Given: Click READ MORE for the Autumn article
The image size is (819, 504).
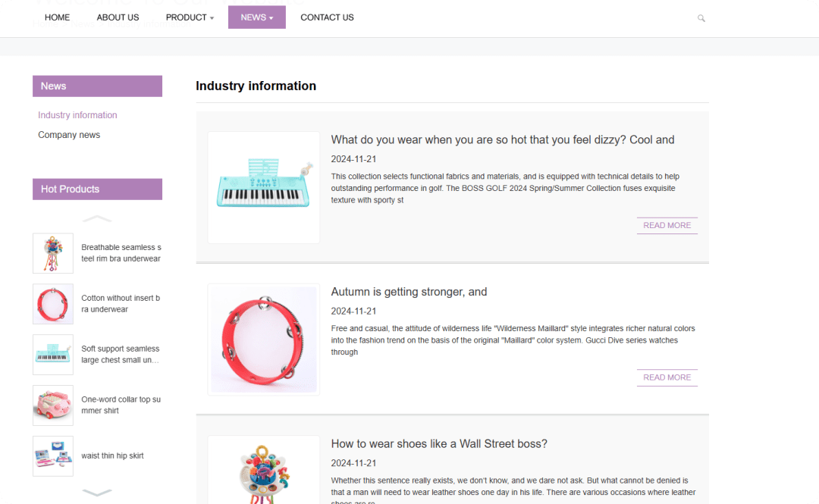Looking at the screenshot, I should click(x=667, y=377).
